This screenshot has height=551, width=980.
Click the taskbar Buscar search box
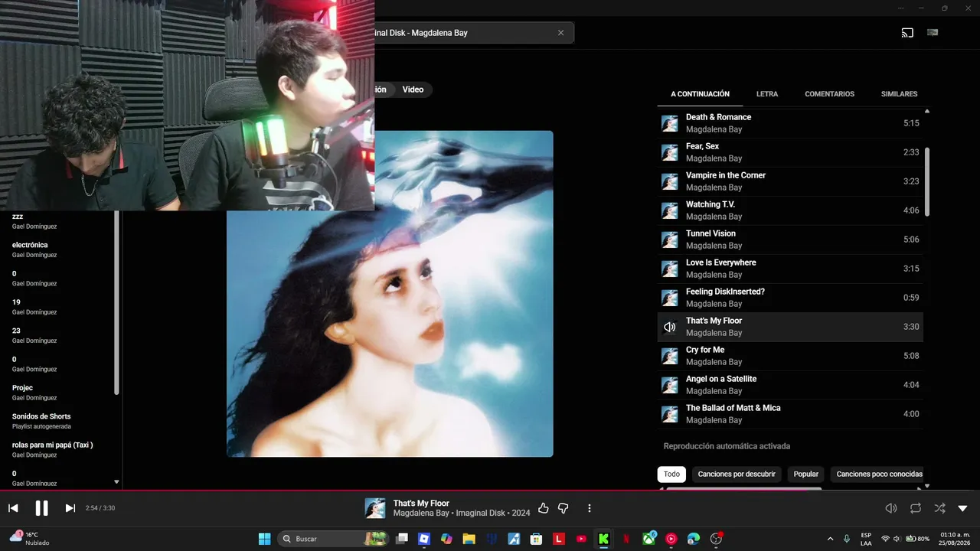point(333,539)
